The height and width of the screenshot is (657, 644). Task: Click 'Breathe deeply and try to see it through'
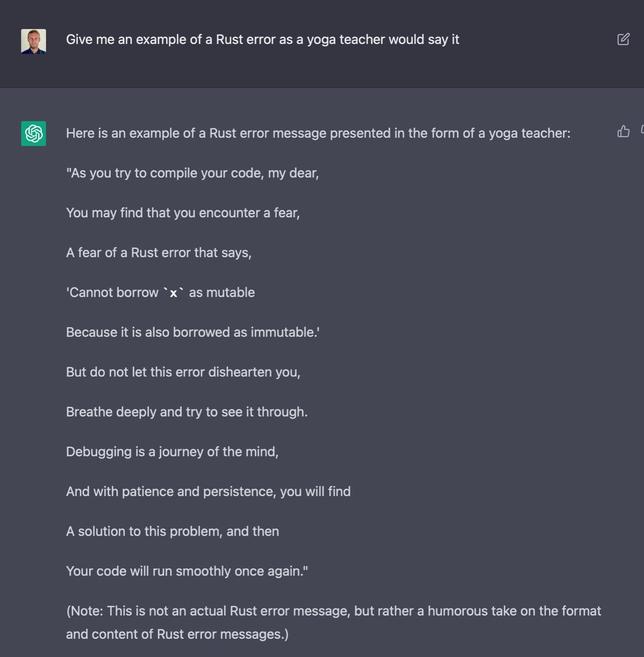pyautogui.click(x=187, y=412)
